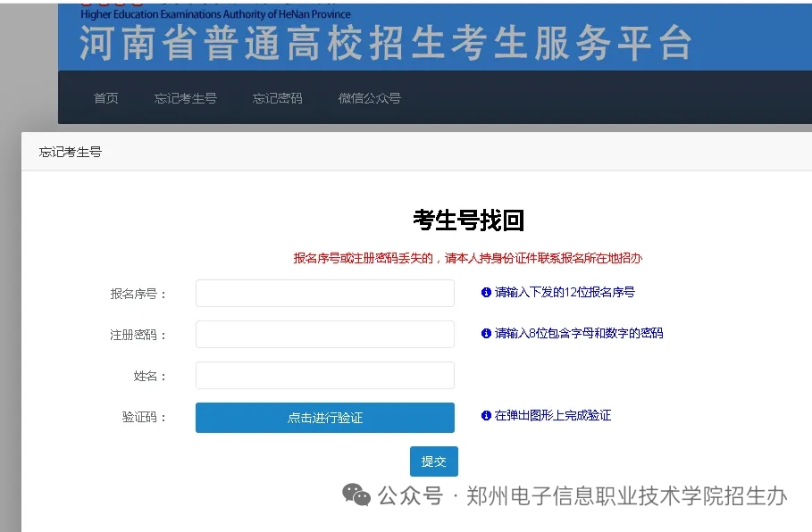Click the 河南省普通高校招生考生服务平台 site title
The width and height of the screenshot is (812, 532).
pos(386,43)
